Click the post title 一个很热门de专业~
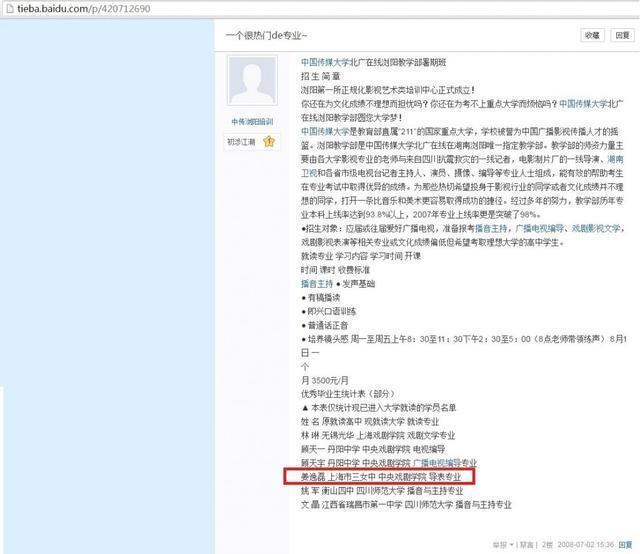The height and width of the screenshot is (554, 640). pyautogui.click(x=266, y=36)
